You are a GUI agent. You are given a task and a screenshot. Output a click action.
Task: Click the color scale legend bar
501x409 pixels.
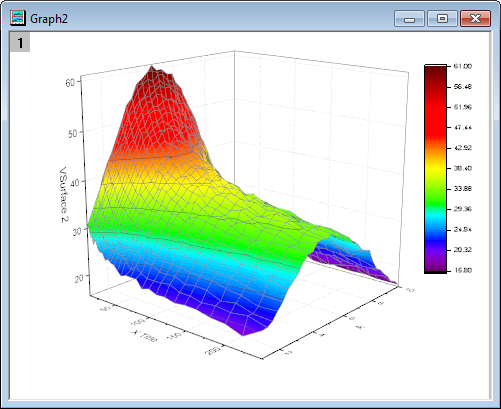(435, 169)
